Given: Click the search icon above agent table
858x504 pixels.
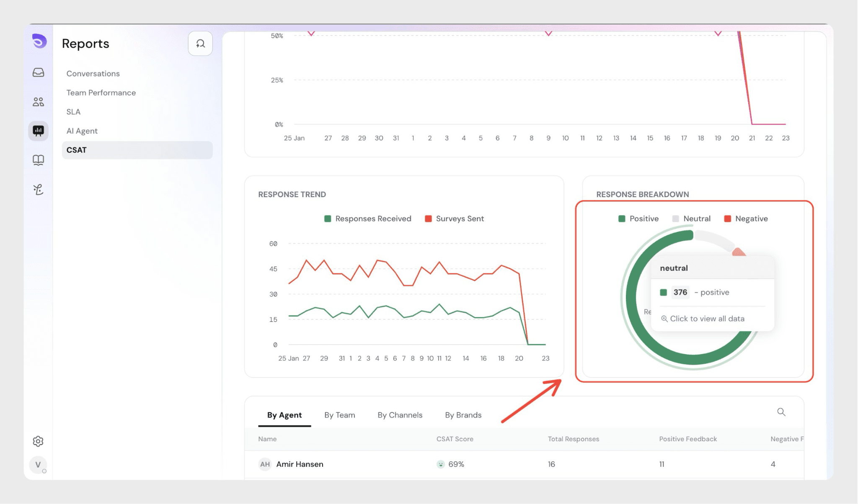Looking at the screenshot, I should [781, 412].
